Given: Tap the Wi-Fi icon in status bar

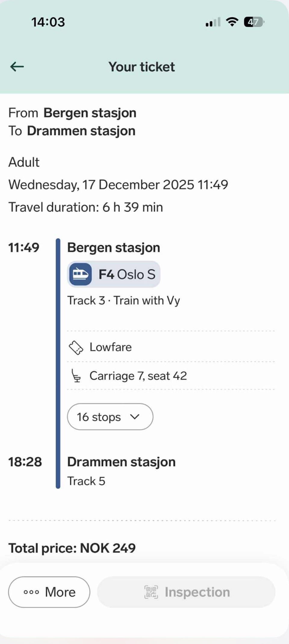Looking at the screenshot, I should pyautogui.click(x=232, y=22).
